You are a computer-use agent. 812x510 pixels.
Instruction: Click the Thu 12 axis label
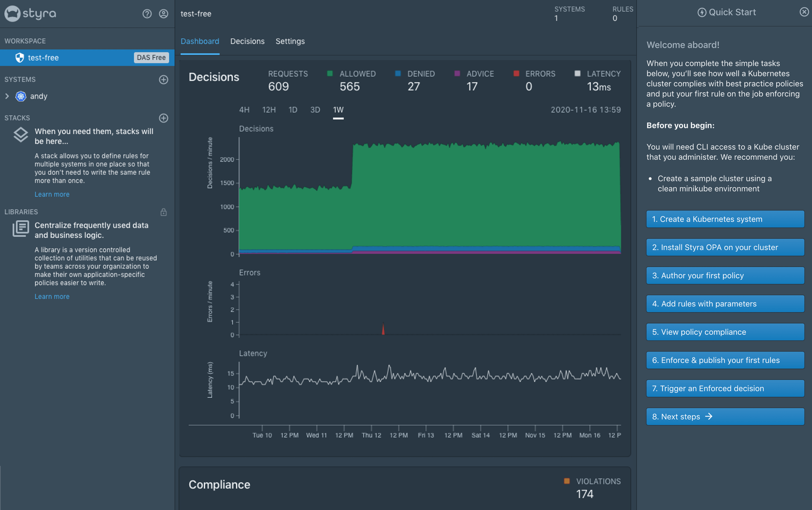coord(371,435)
